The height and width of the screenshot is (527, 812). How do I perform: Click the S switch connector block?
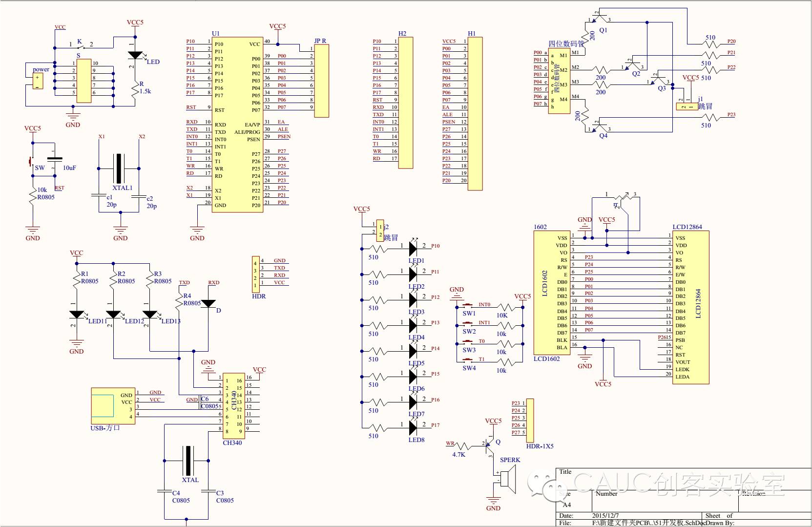[x=84, y=81]
